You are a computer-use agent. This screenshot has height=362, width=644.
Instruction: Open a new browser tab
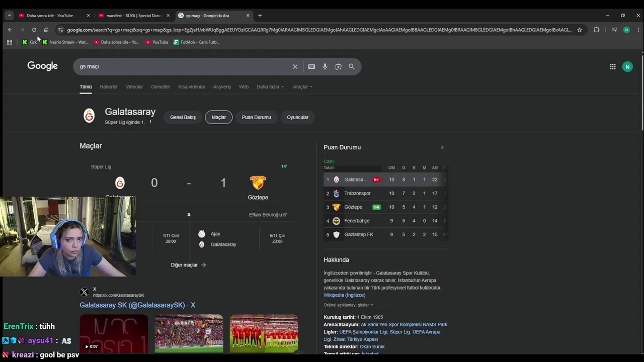(x=260, y=16)
